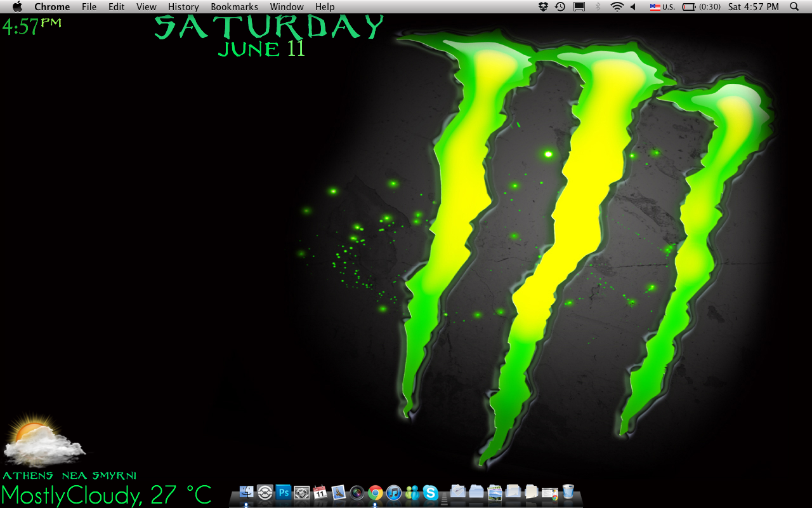Open the Apple menu

[x=17, y=6]
